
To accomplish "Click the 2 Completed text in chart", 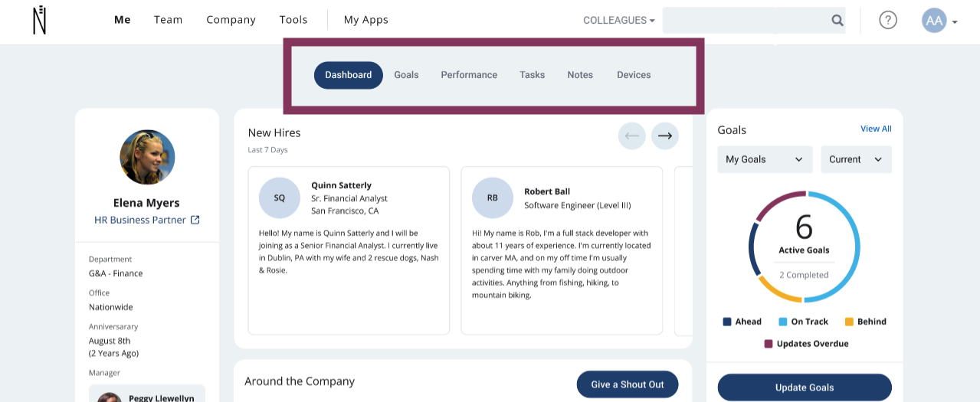I will (x=804, y=275).
